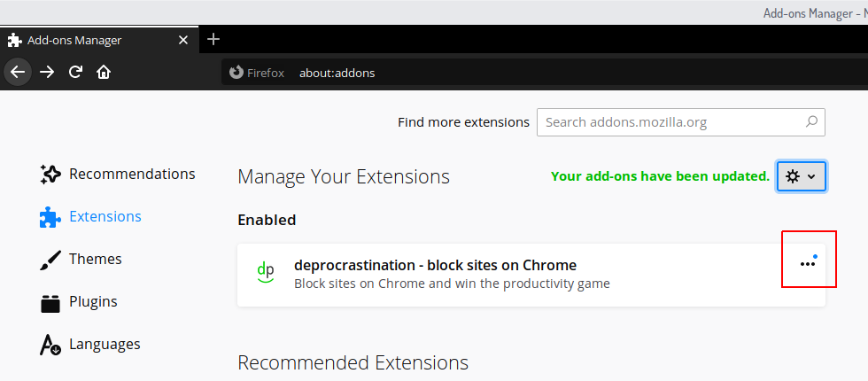Click the Firefox identity icon in URL bar
The height and width of the screenshot is (381, 868).
(236, 73)
